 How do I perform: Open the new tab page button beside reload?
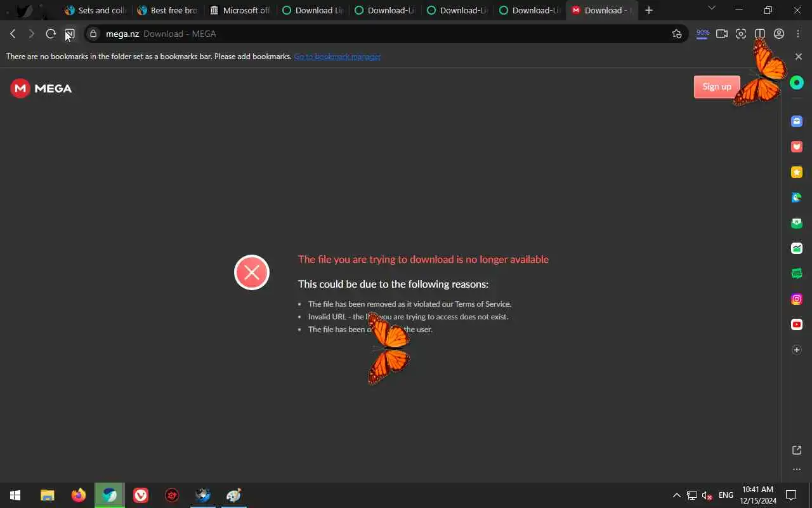click(x=70, y=34)
